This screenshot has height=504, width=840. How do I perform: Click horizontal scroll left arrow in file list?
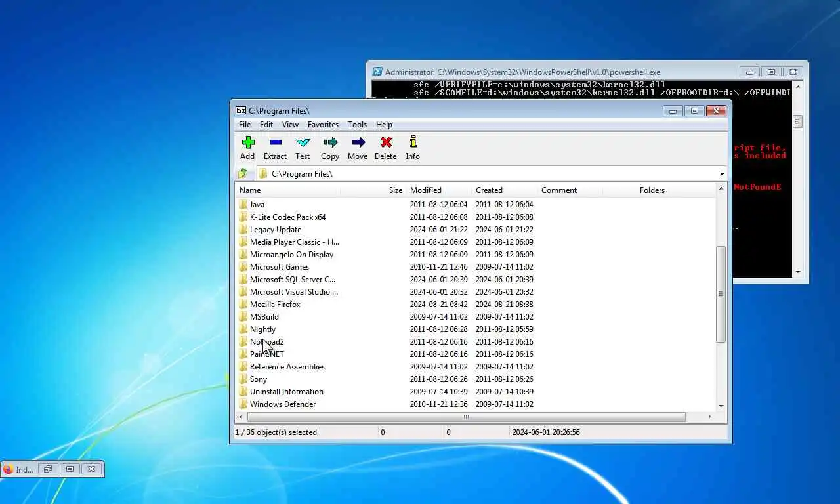(241, 417)
